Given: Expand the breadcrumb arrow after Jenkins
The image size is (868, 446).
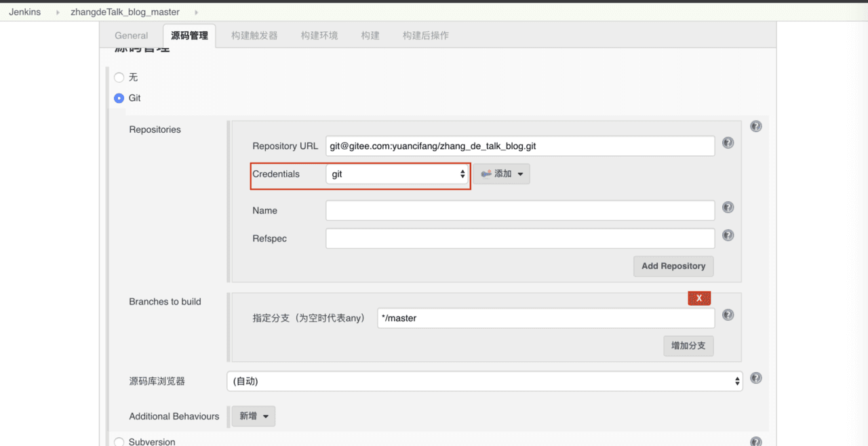Looking at the screenshot, I should 58,12.
